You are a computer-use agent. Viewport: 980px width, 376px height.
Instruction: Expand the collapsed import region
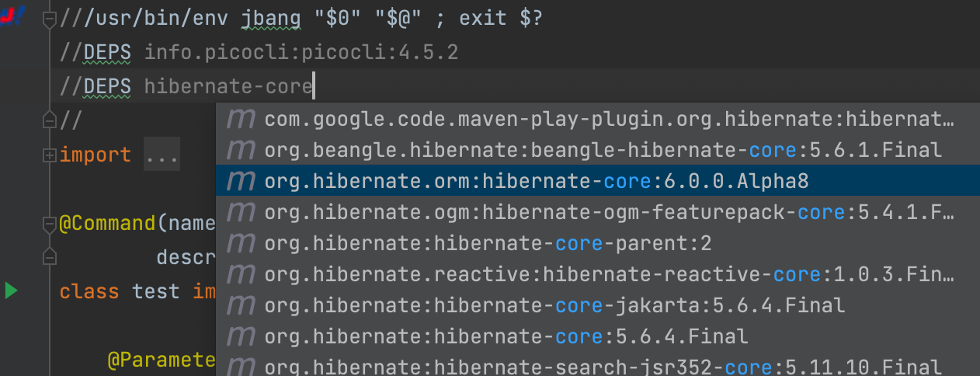coord(50,155)
